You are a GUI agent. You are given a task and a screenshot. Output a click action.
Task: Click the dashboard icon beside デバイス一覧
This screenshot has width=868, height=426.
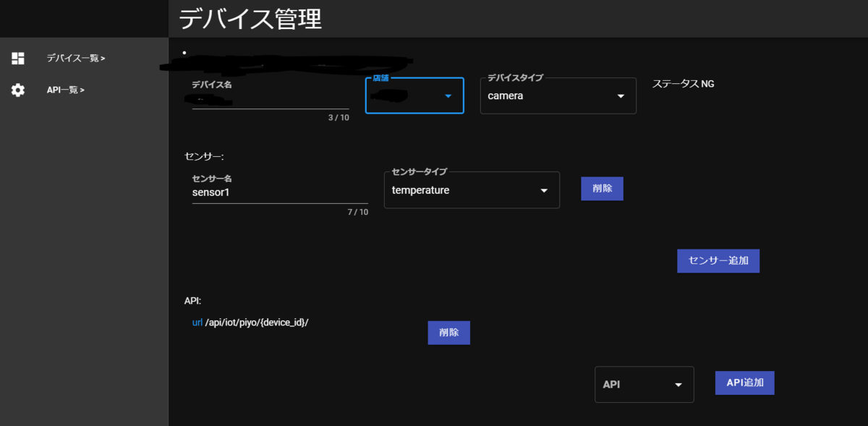point(18,59)
